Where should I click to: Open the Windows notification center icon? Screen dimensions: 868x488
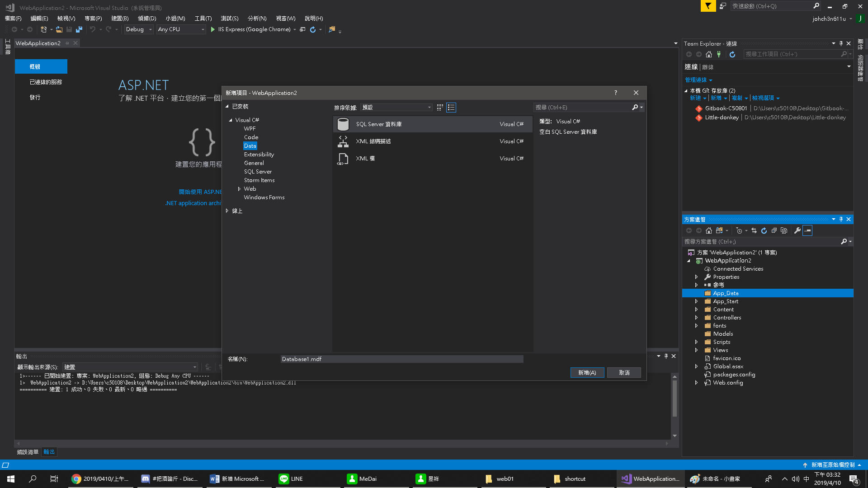[x=854, y=479]
